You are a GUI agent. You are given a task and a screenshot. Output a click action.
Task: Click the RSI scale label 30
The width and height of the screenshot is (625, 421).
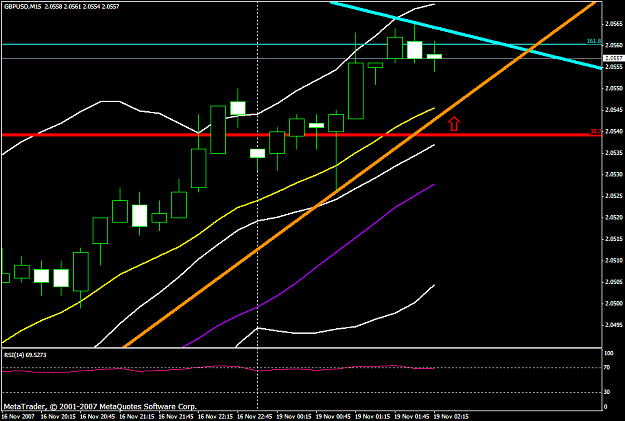coord(607,392)
